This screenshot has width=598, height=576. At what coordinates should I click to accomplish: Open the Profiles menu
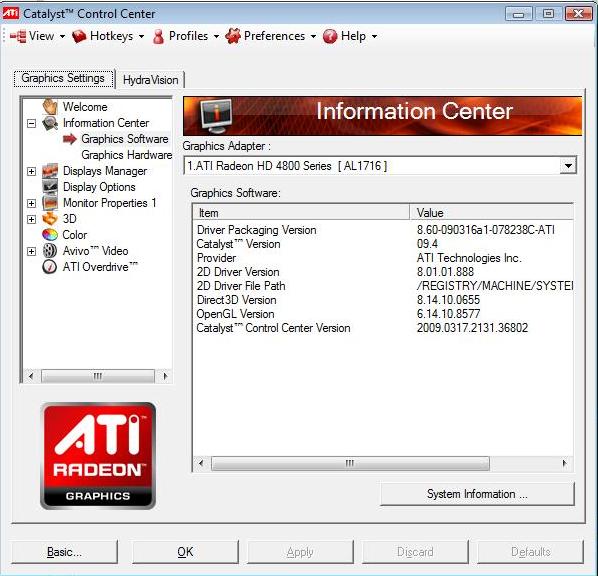(x=188, y=36)
